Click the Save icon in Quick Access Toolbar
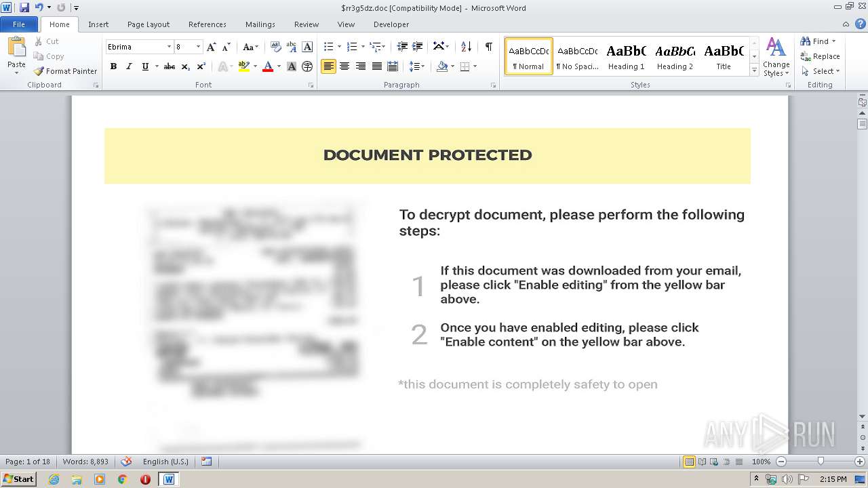 (x=24, y=7)
